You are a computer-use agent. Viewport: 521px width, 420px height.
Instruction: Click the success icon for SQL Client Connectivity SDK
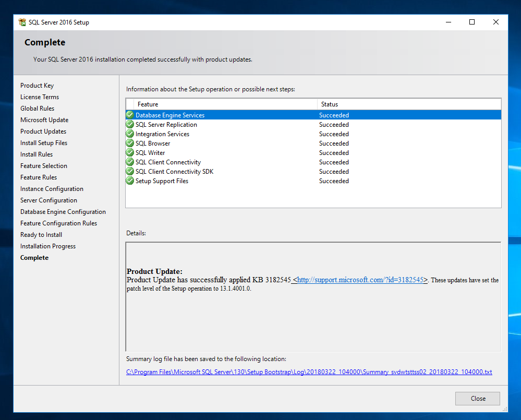coord(129,171)
